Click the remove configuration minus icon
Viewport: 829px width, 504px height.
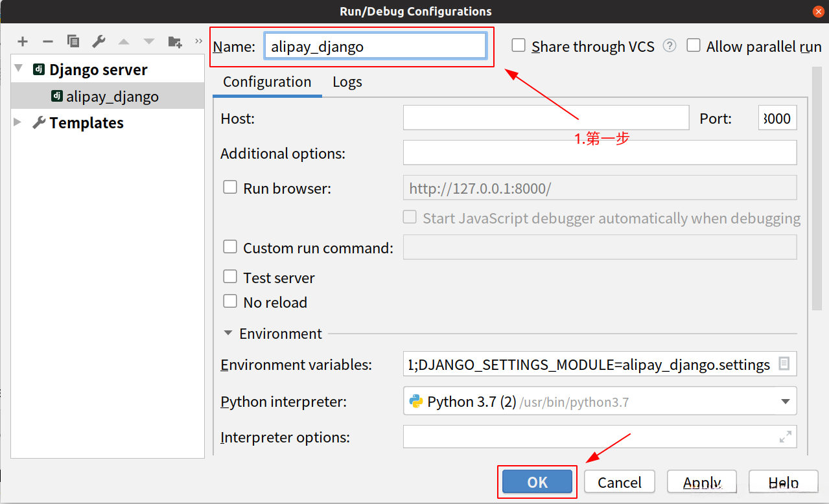pos(48,41)
